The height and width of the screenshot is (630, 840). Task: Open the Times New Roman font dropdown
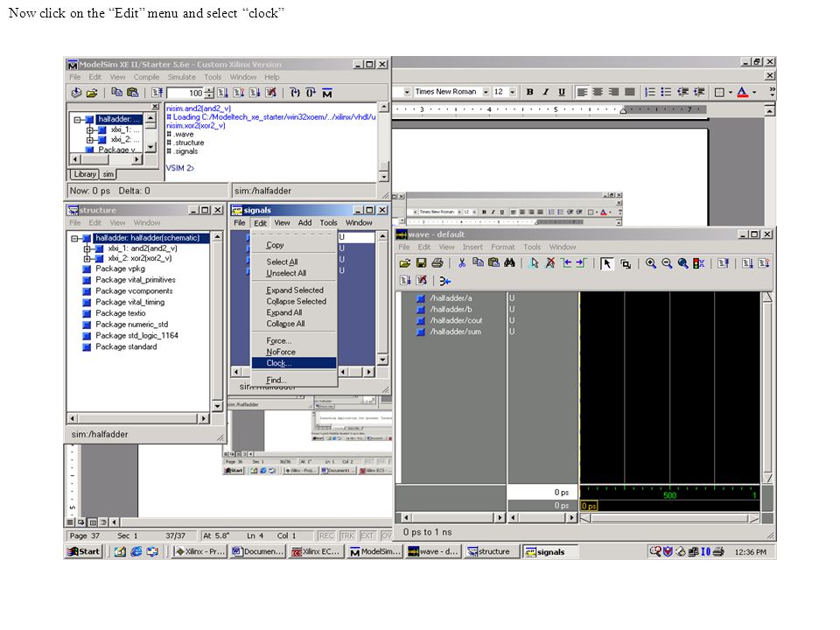coord(486,92)
